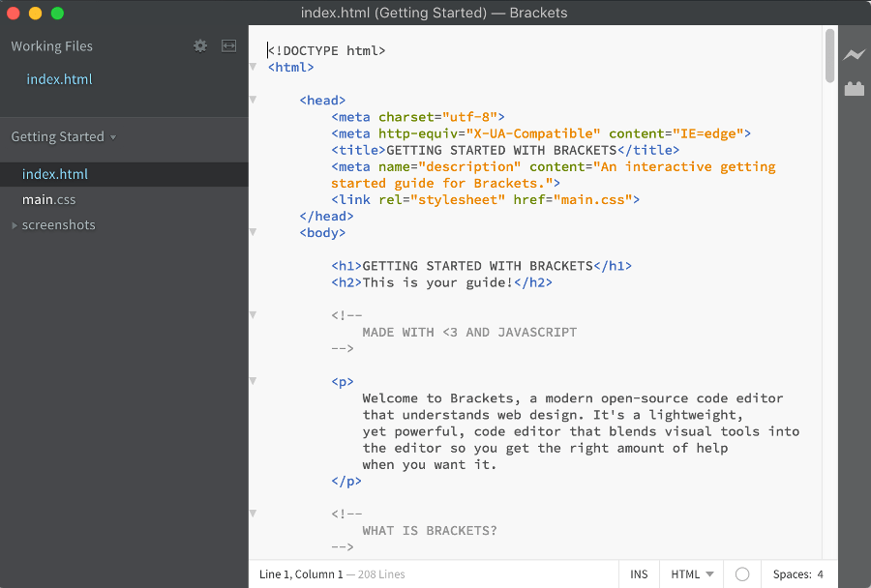This screenshot has height=588, width=871.
Task: Launch Live Preview with the lightning bolt icon
Action: [x=855, y=55]
